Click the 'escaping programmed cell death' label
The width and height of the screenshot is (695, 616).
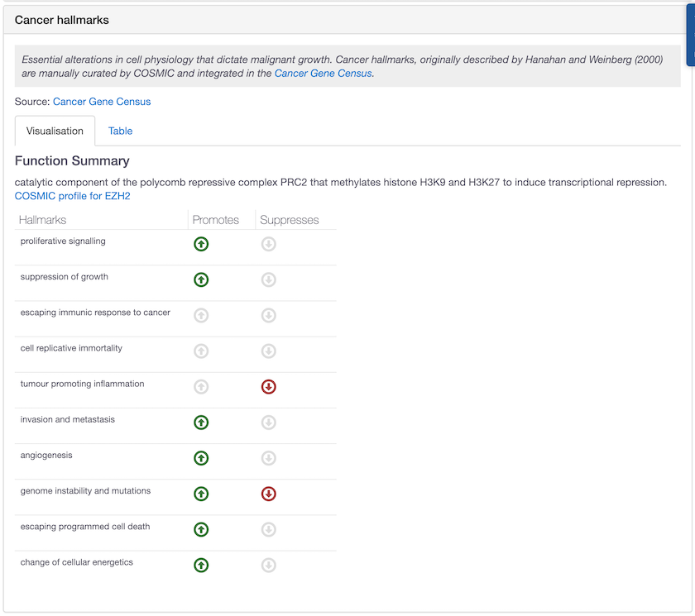point(85,527)
